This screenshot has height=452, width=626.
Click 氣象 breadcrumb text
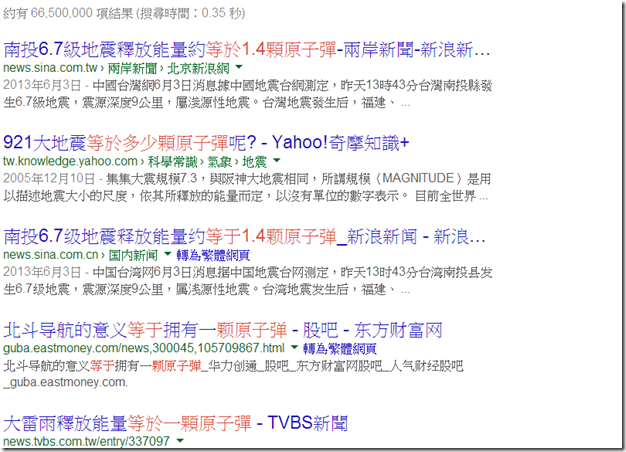[220, 162]
